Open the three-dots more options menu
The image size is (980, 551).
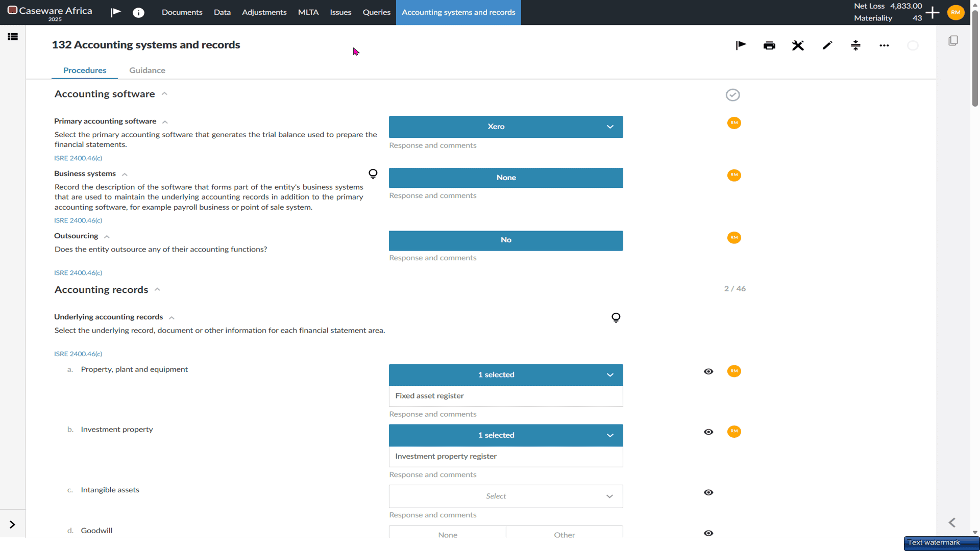(884, 45)
